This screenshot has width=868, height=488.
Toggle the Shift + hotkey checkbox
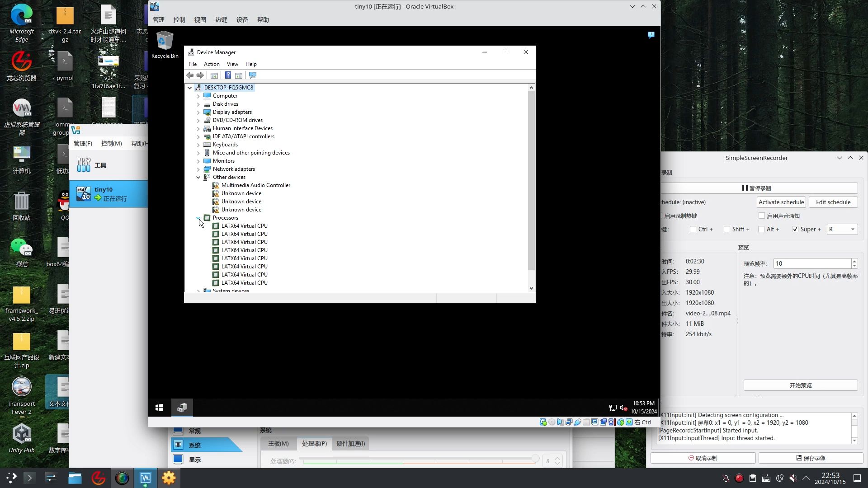pos(727,230)
